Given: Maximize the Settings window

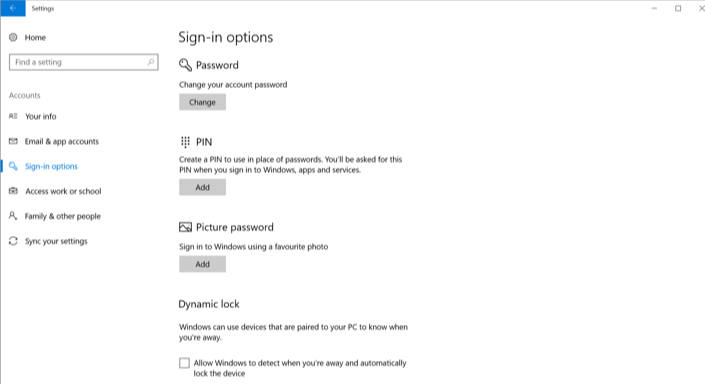Looking at the screenshot, I should pyautogui.click(x=678, y=8).
